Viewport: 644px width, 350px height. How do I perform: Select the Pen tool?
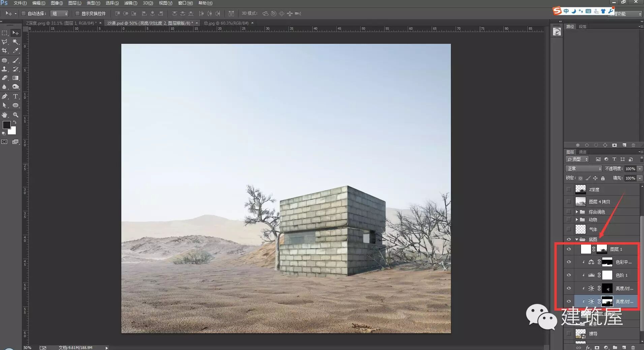pyautogui.click(x=5, y=96)
